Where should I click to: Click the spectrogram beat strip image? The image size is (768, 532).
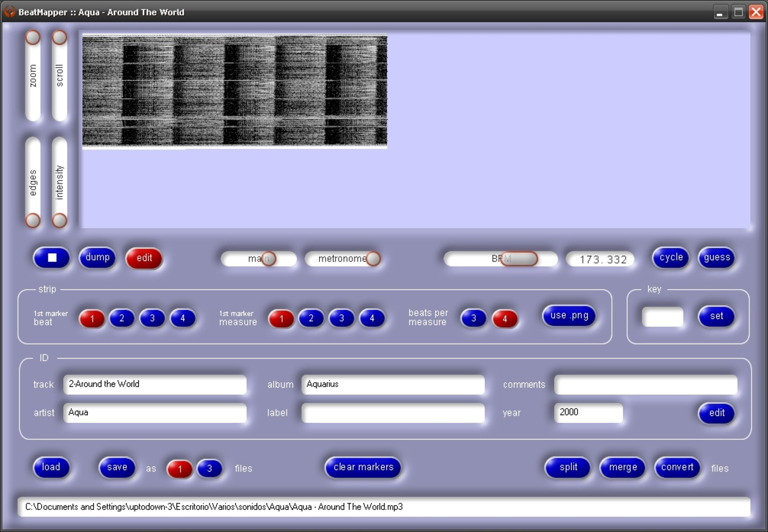pos(235,90)
